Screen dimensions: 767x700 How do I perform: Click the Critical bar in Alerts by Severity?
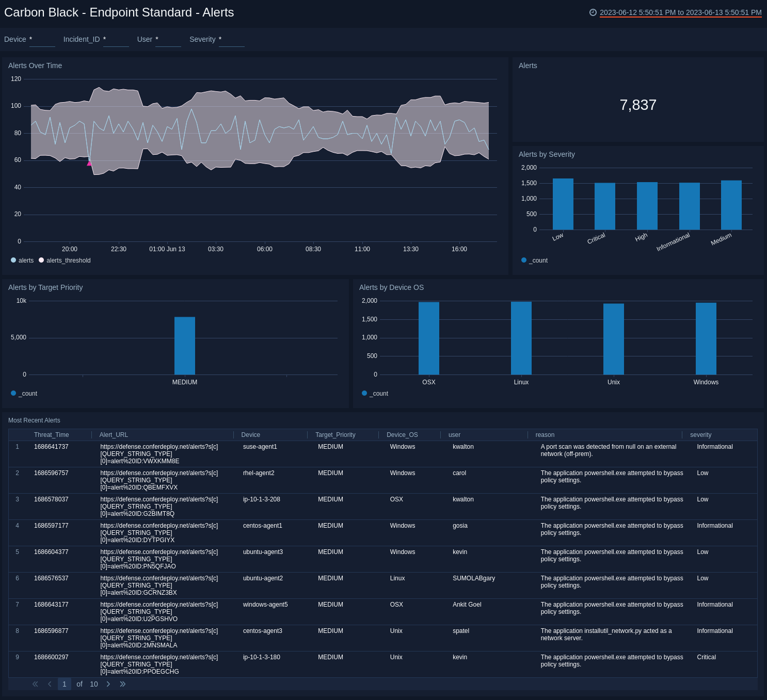(x=604, y=205)
